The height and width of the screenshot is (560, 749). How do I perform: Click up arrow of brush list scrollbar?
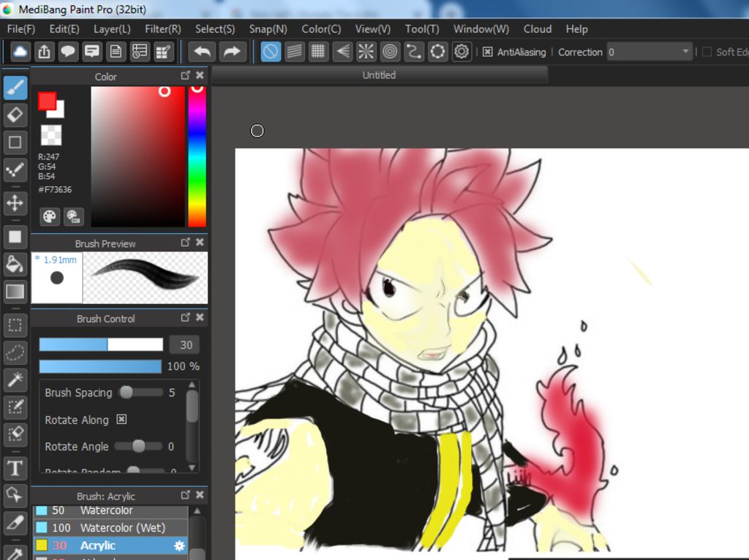tap(197, 510)
